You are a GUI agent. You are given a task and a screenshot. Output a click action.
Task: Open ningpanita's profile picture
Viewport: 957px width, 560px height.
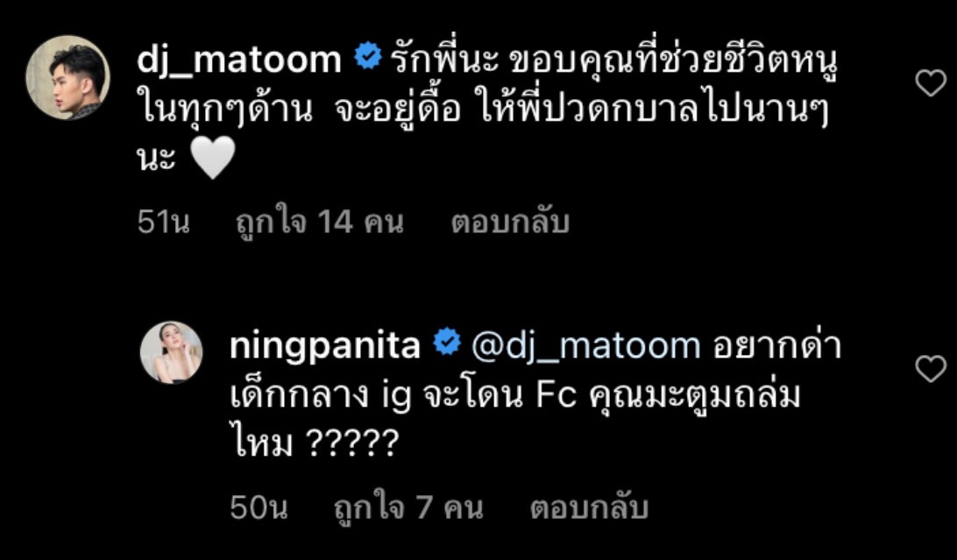171,349
